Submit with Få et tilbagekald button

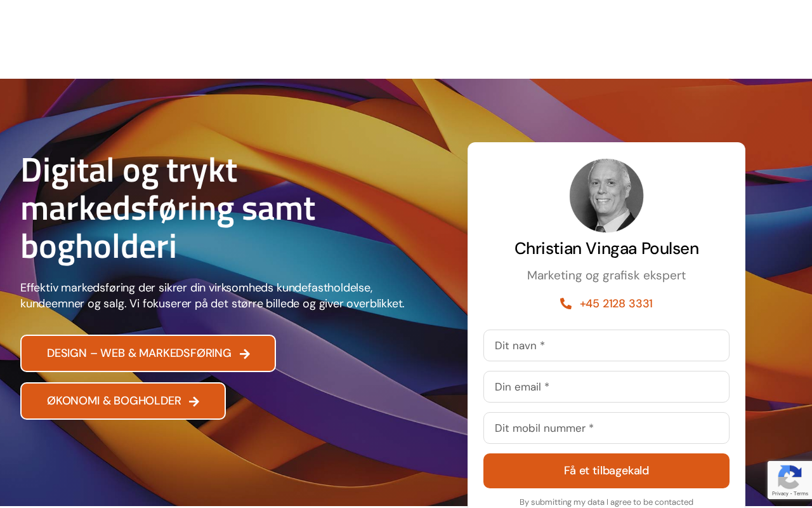pos(606,471)
